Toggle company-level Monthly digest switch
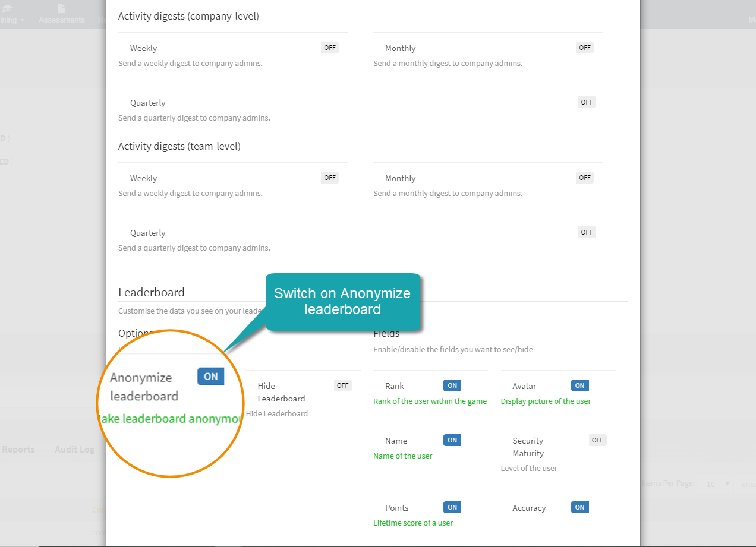This screenshot has width=756, height=547. 585,48
